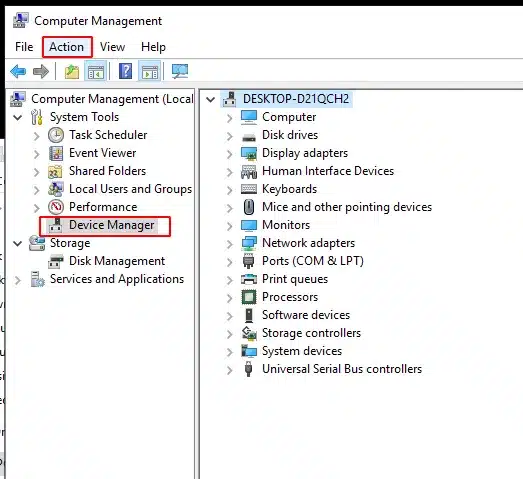Click the Processors device category

(290, 297)
